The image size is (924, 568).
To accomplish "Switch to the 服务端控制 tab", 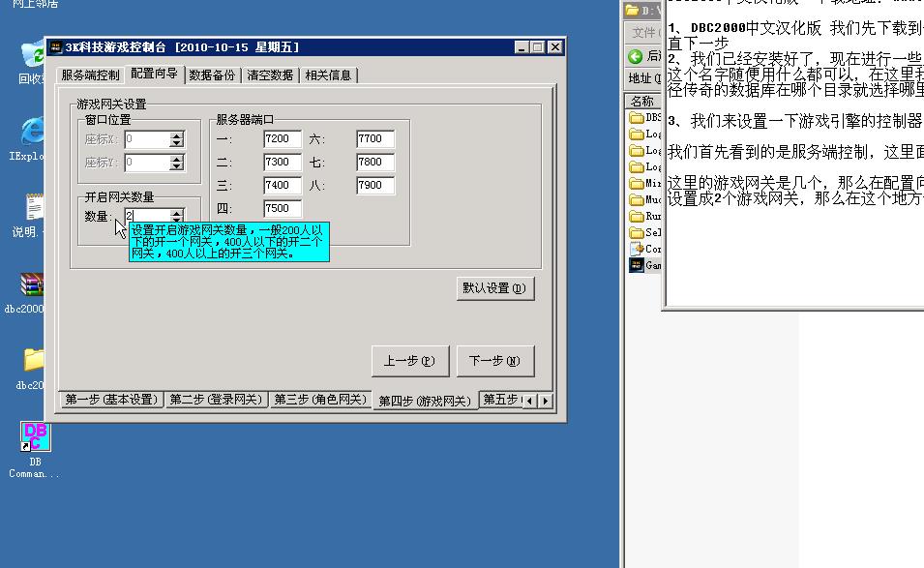I will [90, 75].
